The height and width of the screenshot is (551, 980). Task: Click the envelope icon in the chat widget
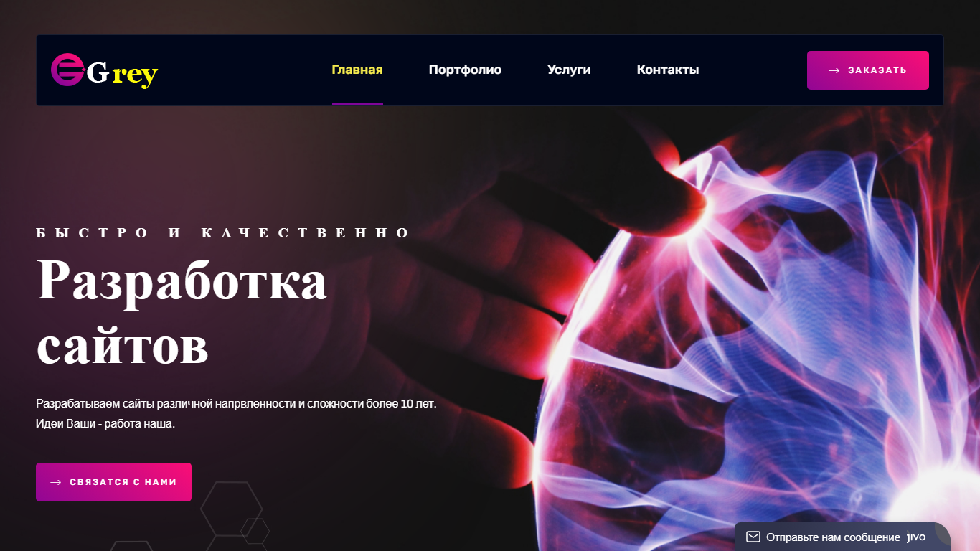click(753, 537)
